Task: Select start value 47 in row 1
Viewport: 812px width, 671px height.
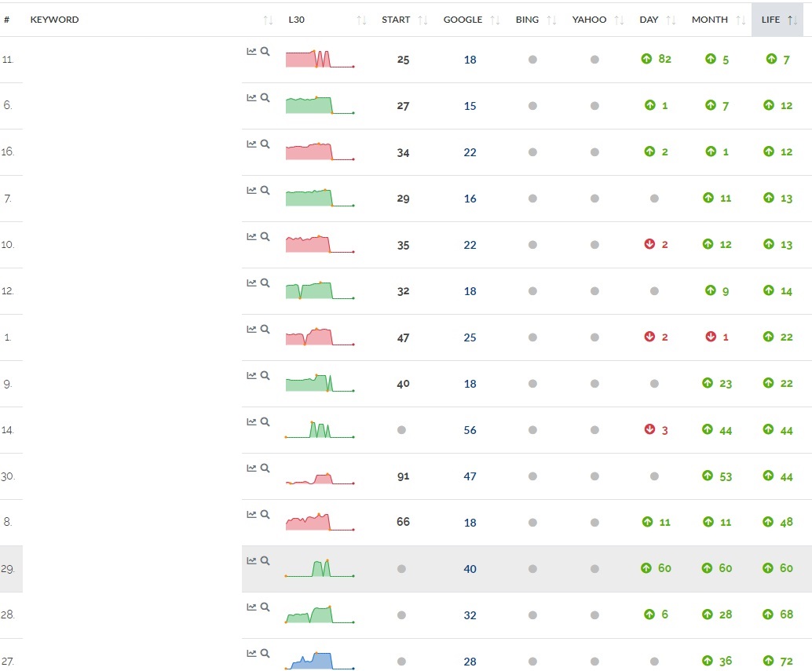Action: click(404, 337)
